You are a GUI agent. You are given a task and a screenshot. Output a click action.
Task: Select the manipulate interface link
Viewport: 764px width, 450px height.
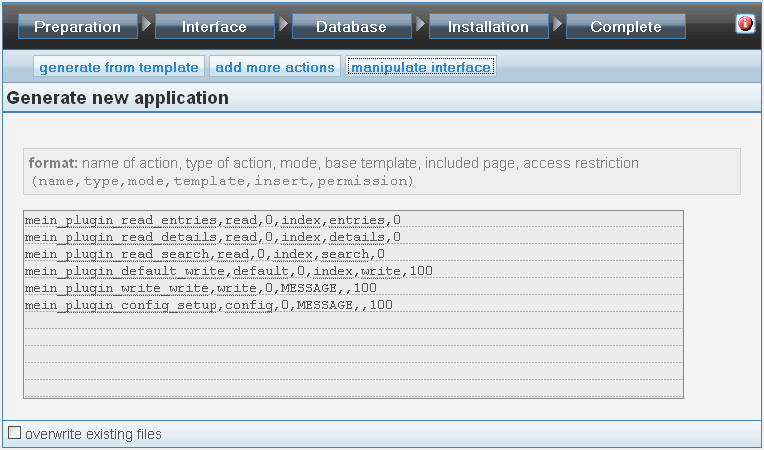click(x=421, y=67)
